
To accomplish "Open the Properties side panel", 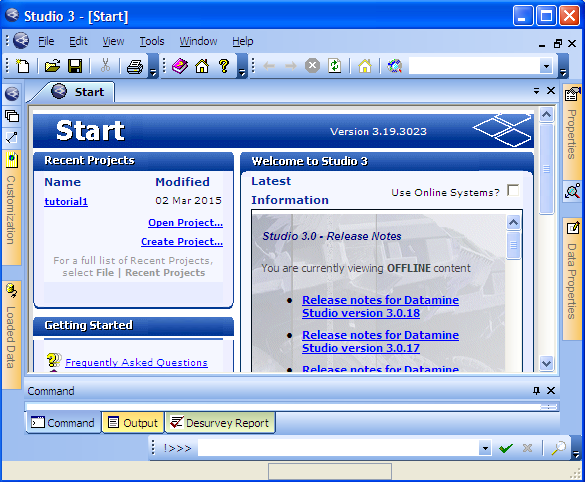I will pyautogui.click(x=572, y=132).
